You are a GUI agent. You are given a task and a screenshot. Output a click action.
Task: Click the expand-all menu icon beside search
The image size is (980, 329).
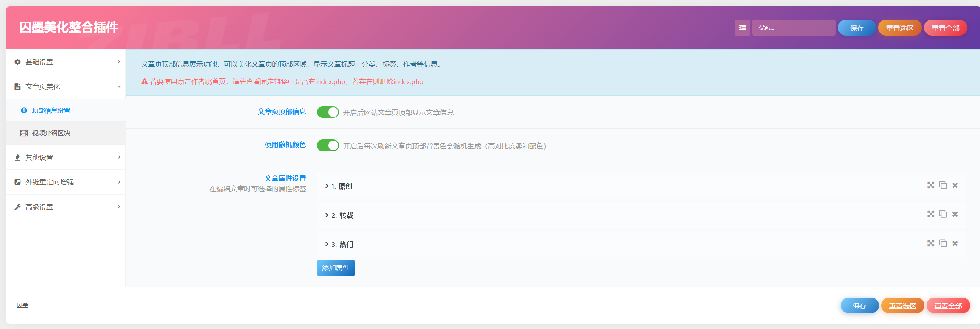[x=742, y=28]
